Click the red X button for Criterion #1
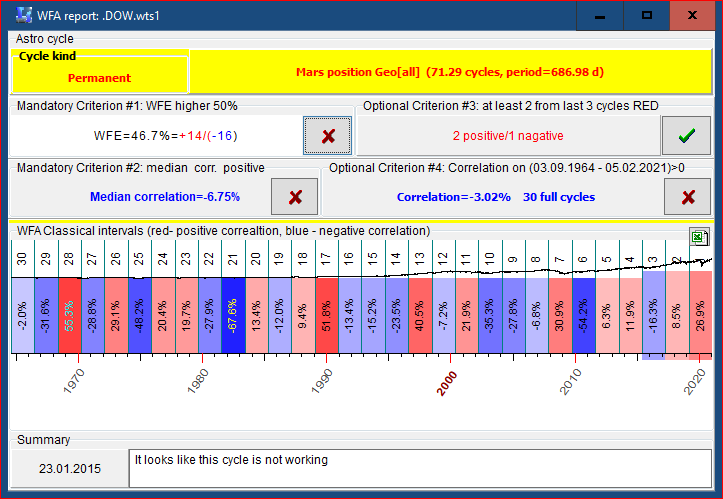The height and width of the screenshot is (499, 723). [x=327, y=136]
